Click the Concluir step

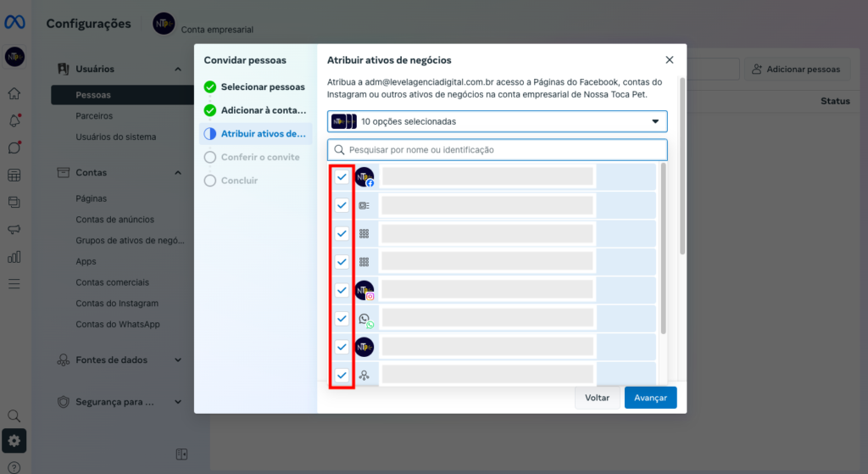[x=231, y=181]
